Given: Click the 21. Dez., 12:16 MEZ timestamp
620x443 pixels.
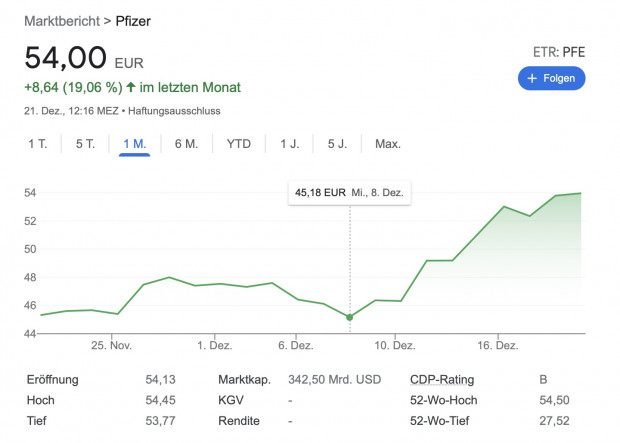Looking at the screenshot, I should 71,111.
